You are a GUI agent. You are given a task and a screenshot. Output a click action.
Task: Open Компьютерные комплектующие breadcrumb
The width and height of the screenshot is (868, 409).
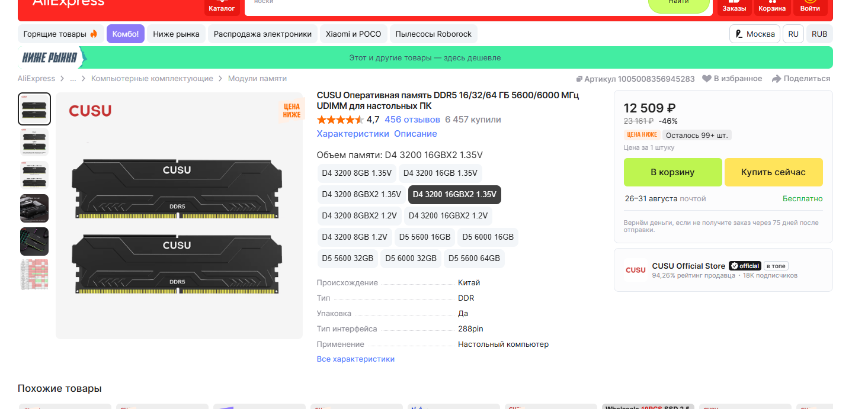(x=152, y=78)
